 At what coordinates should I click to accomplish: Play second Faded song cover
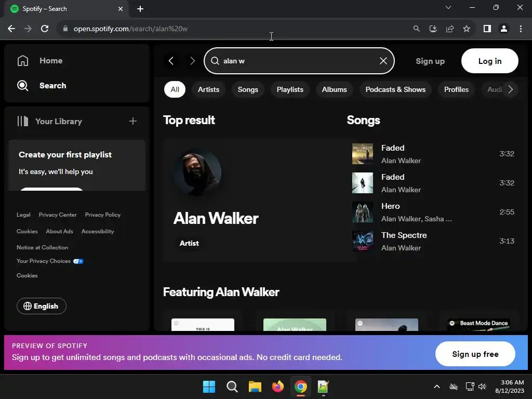click(362, 183)
